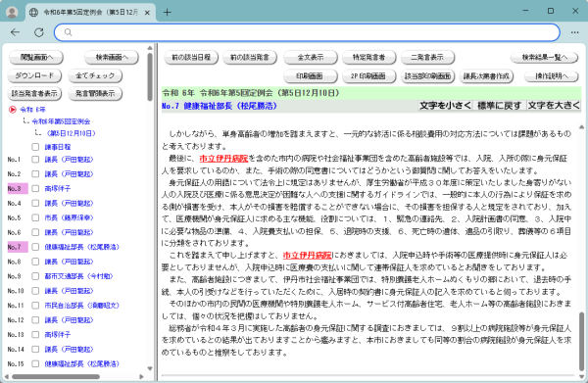Close the 令和6年第5回定例会 tab
The height and width of the screenshot is (383, 588).
click(x=147, y=13)
